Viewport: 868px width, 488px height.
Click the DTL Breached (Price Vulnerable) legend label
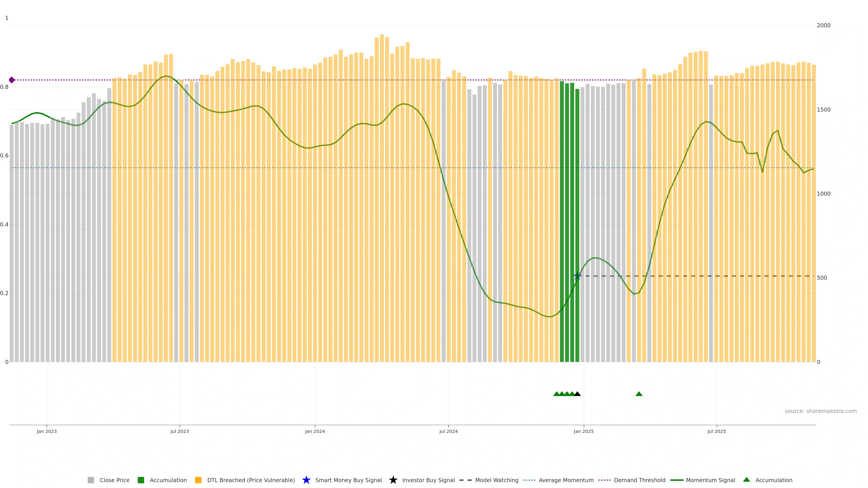251,480
